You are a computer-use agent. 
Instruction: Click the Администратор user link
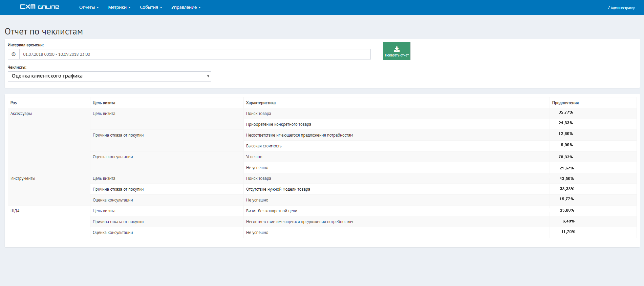pos(622,8)
